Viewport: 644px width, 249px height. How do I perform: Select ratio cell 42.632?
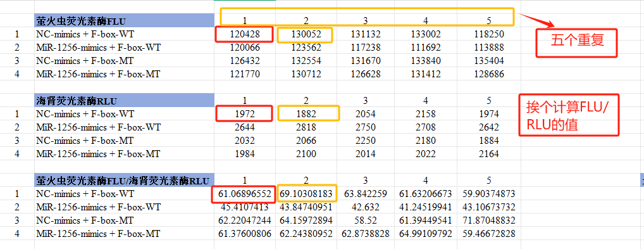point(366,207)
